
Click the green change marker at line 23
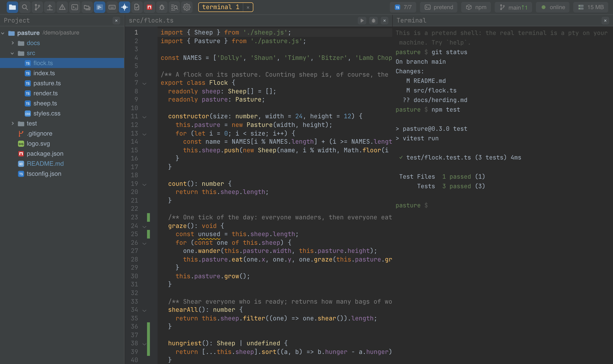click(x=148, y=217)
